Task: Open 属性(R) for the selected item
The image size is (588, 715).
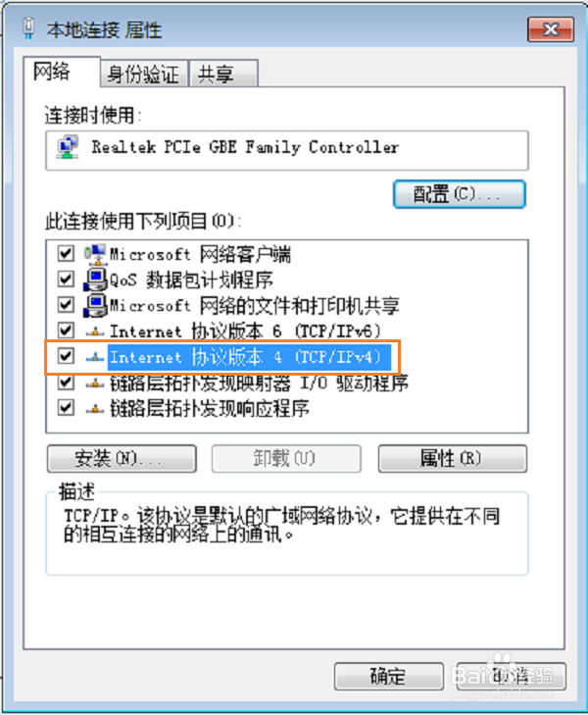Action: point(453,458)
